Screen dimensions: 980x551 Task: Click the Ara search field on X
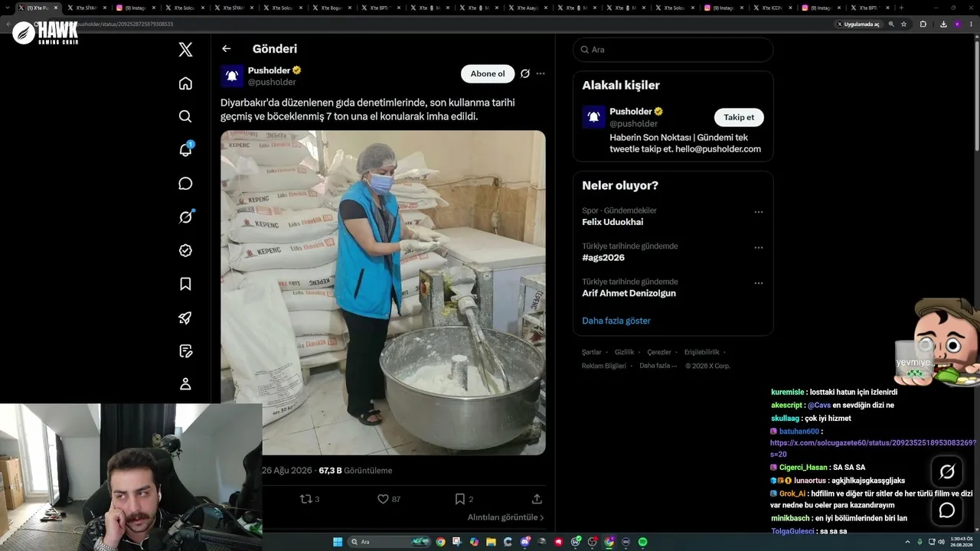(x=673, y=50)
